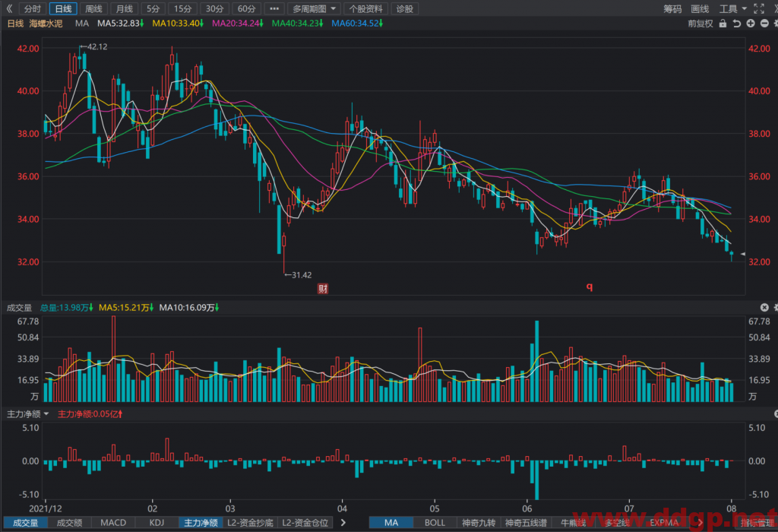
Task: Open the 工具 tools dropdown
Action: click(x=733, y=8)
